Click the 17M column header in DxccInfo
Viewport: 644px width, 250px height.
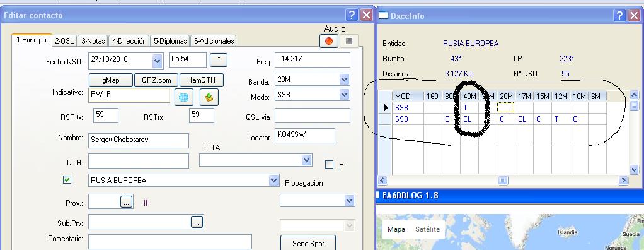tap(524, 96)
